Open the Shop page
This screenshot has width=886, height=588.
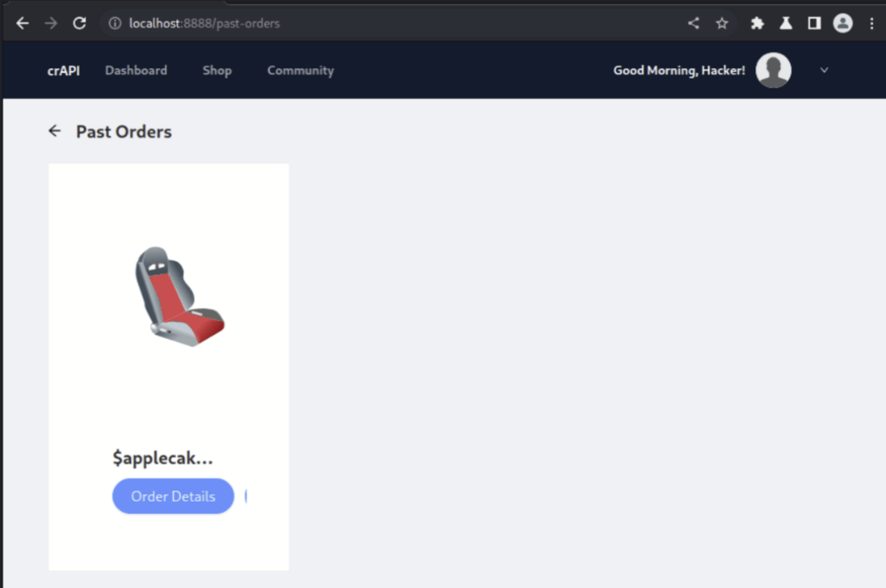[216, 70]
